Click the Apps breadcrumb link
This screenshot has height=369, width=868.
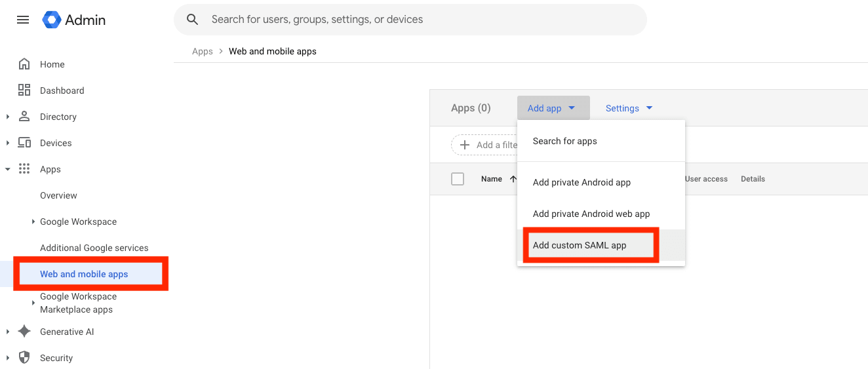tap(202, 51)
